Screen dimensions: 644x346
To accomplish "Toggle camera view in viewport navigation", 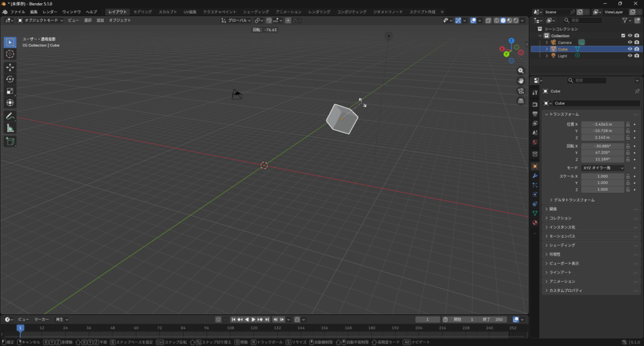I will point(521,91).
